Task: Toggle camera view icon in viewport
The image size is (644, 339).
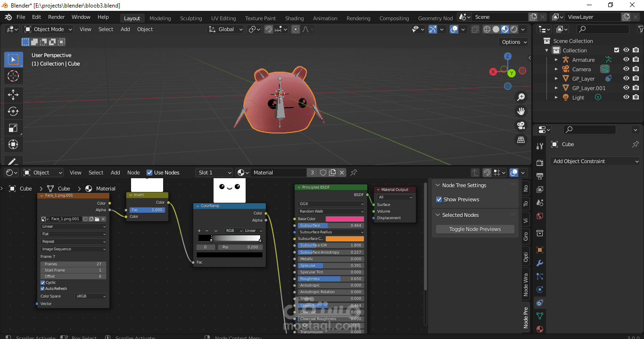Action: point(521,125)
